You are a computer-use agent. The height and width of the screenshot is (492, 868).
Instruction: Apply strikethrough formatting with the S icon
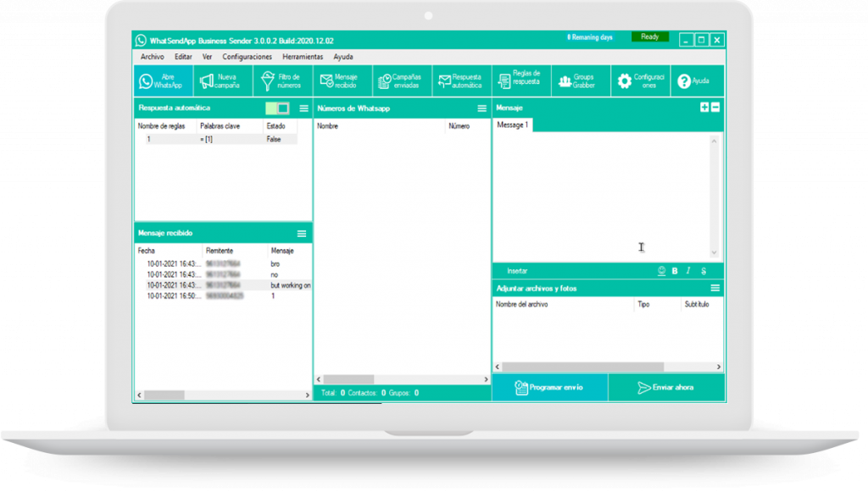pos(704,271)
